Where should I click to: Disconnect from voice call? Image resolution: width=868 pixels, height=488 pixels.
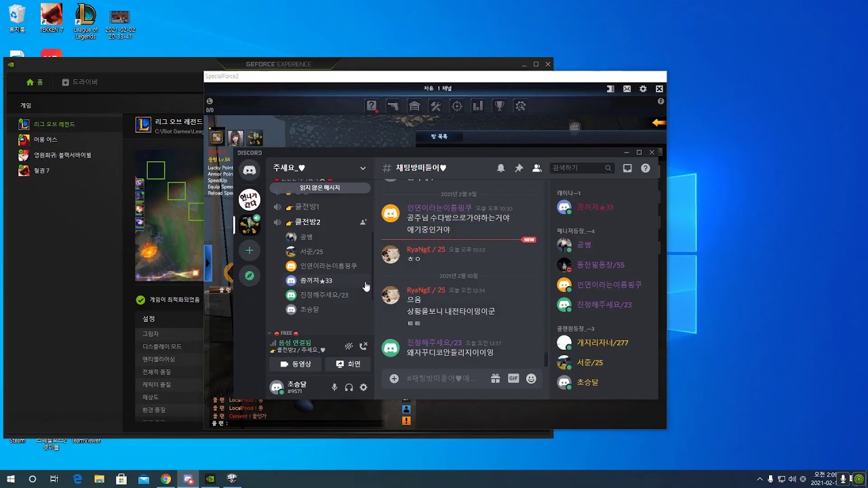[x=363, y=346]
